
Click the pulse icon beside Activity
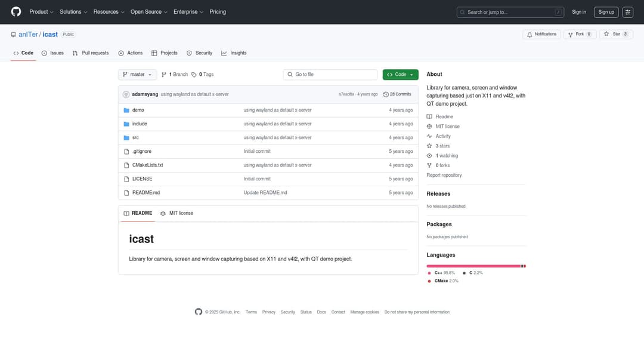pyautogui.click(x=429, y=136)
